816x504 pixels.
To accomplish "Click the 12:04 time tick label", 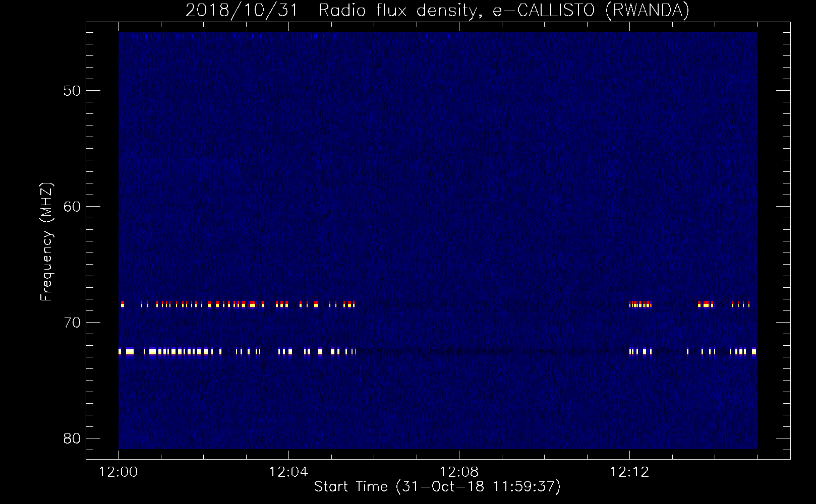I will tap(288, 472).
